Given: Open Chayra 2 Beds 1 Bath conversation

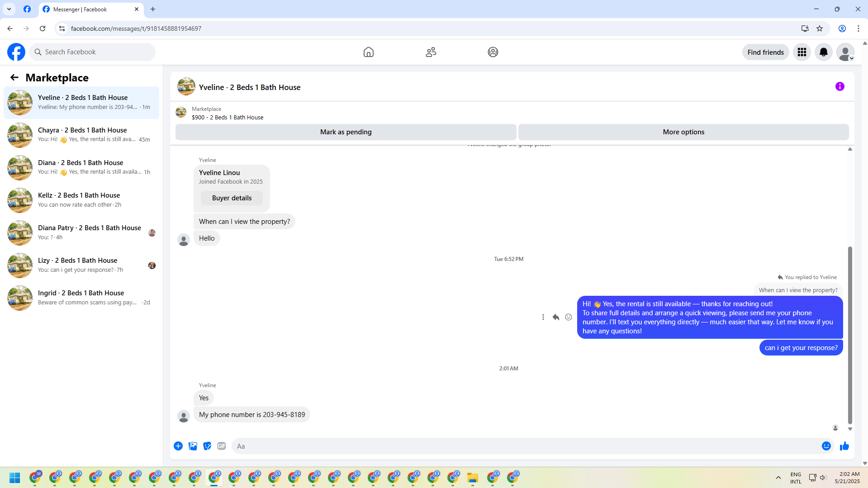Looking at the screenshot, I should pos(81,135).
